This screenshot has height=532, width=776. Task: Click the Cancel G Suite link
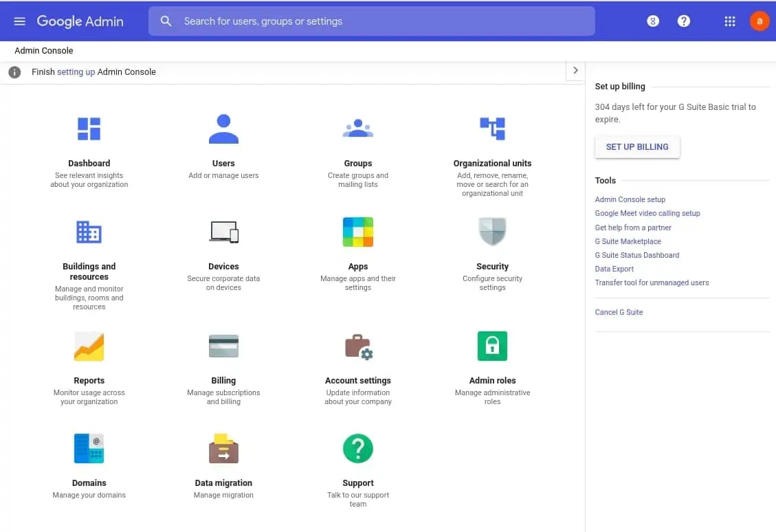[619, 312]
